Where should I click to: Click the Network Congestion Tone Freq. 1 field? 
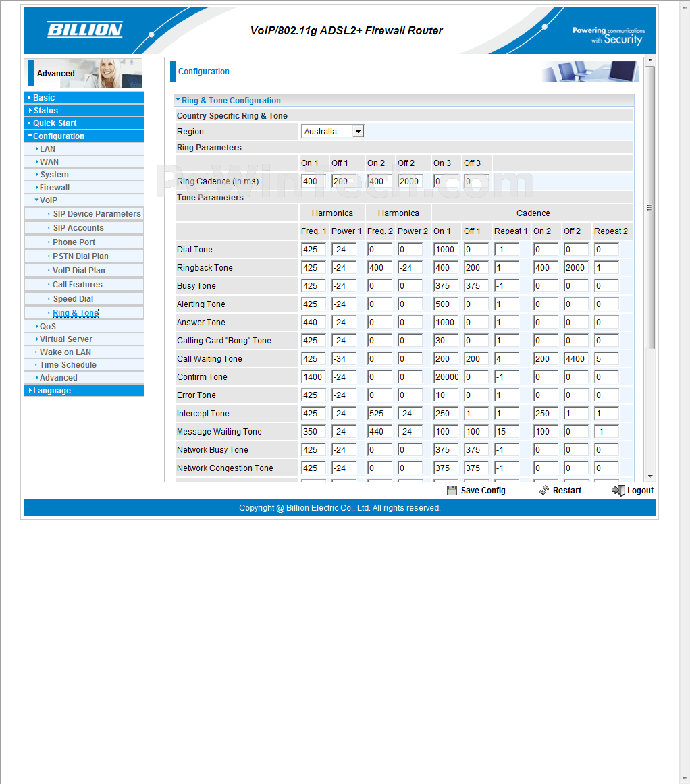(314, 468)
